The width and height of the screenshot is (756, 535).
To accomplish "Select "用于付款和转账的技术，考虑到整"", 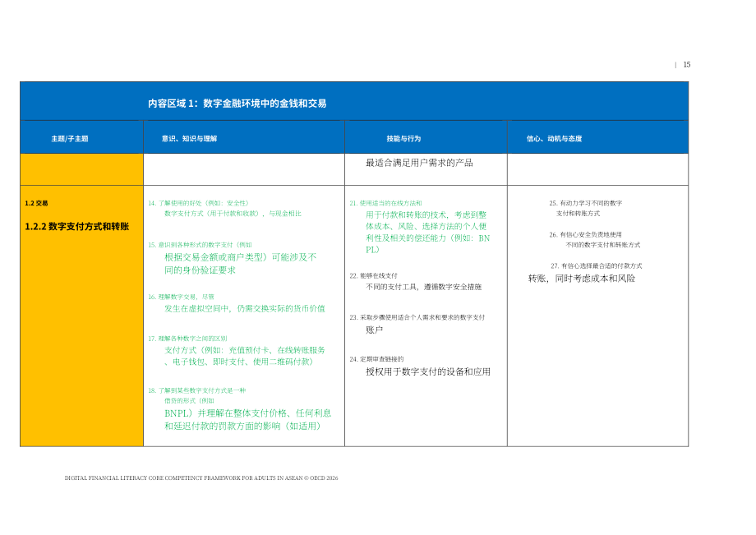I will tap(426, 215).
